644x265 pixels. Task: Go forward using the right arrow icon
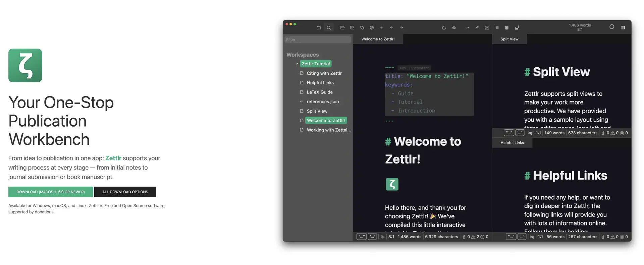tap(401, 28)
